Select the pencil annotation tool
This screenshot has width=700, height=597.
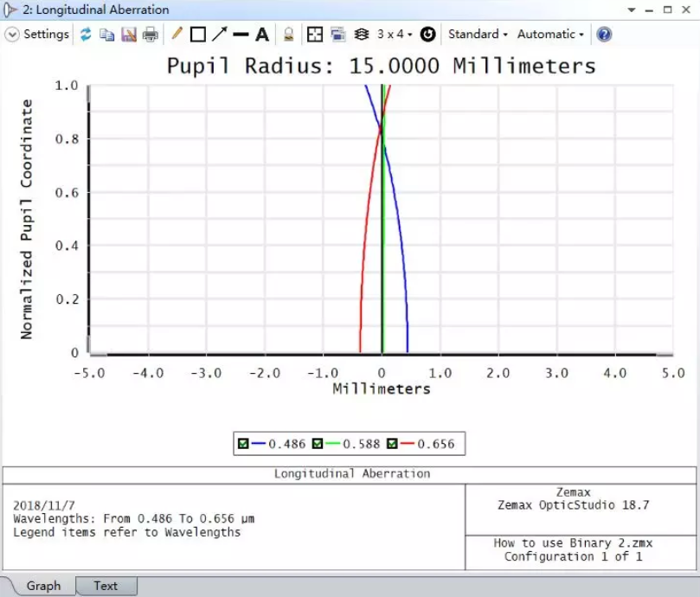[177, 35]
